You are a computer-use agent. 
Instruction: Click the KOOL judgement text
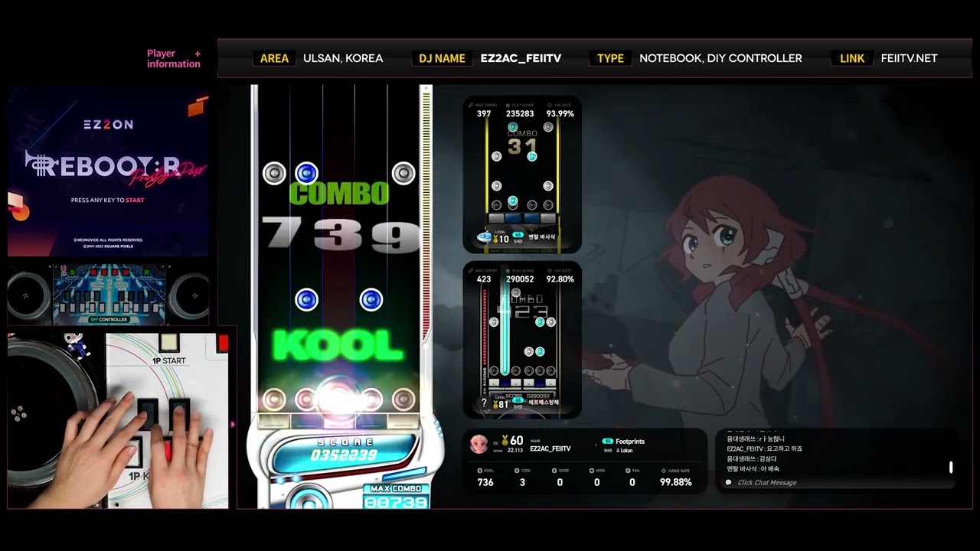coord(338,346)
